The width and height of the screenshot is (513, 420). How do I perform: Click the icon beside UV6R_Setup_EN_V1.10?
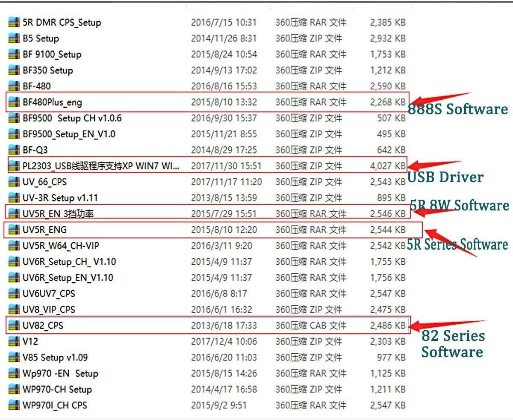[x=15, y=278]
